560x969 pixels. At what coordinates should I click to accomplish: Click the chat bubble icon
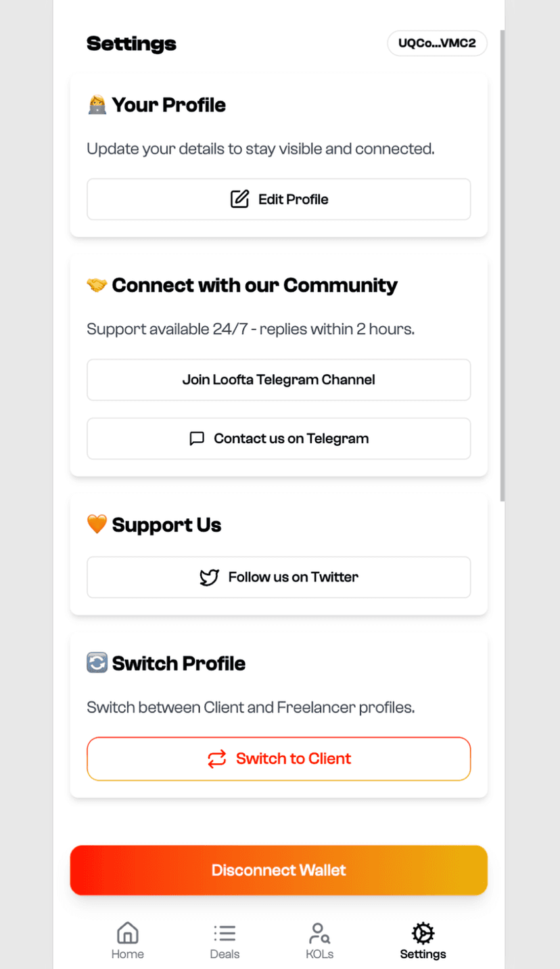point(197,438)
